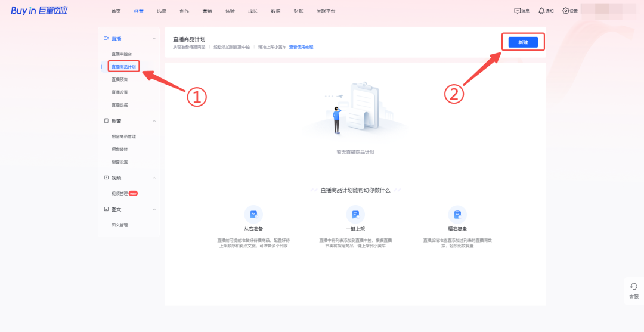Click the 精准复盘 label text
The height and width of the screenshot is (332, 644).
[x=457, y=229]
